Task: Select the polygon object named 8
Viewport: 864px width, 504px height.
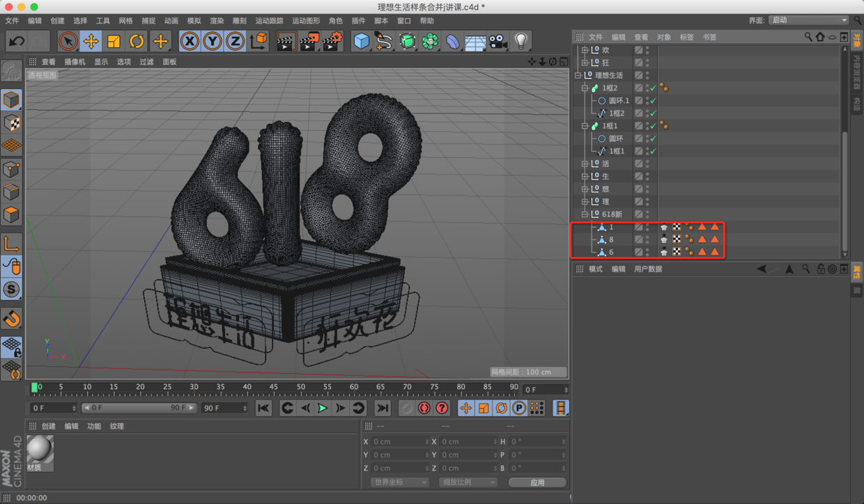Action: pos(611,239)
